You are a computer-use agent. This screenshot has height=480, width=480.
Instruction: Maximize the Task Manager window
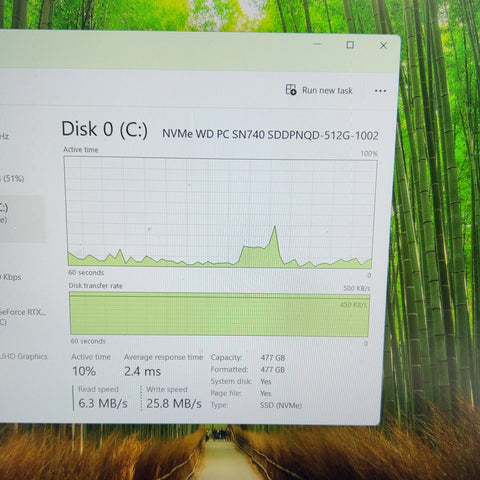coord(350,45)
